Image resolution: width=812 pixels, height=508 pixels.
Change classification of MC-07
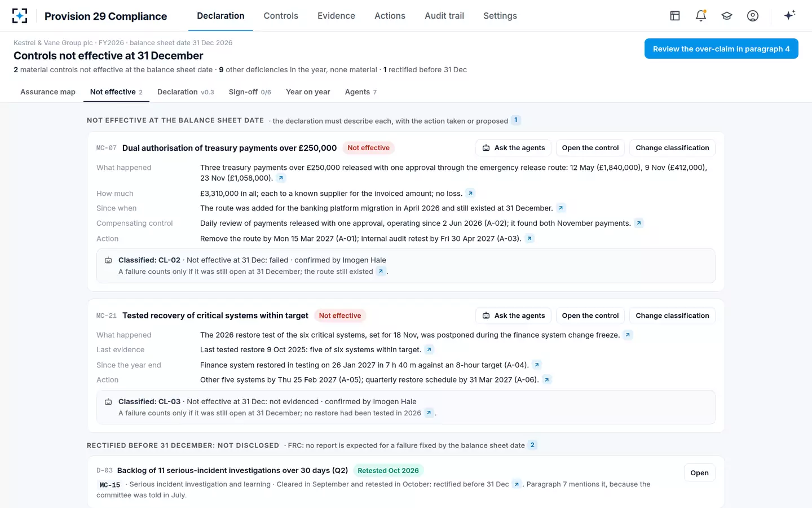pos(672,148)
